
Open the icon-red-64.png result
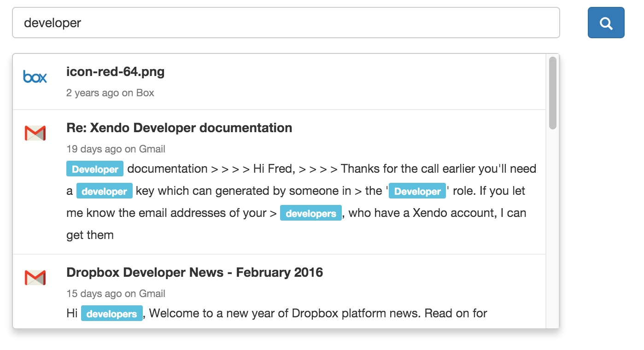tap(116, 72)
